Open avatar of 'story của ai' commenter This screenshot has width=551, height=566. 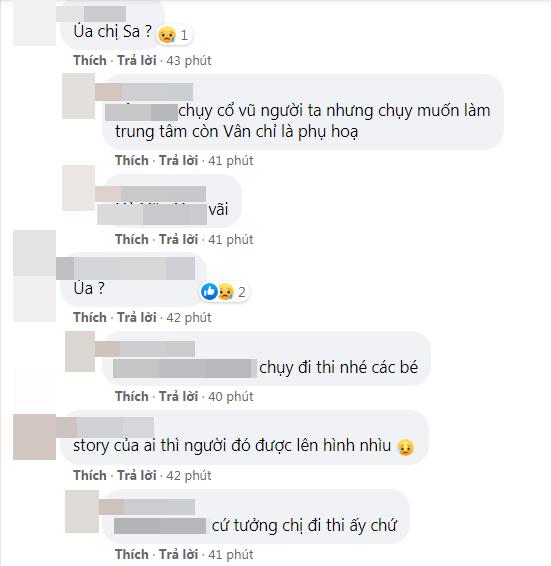[35, 437]
